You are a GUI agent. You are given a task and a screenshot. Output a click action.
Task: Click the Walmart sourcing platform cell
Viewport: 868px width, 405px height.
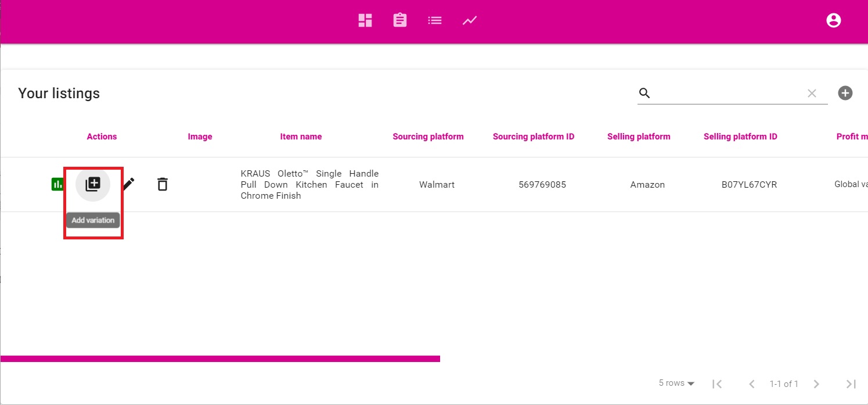pos(437,185)
